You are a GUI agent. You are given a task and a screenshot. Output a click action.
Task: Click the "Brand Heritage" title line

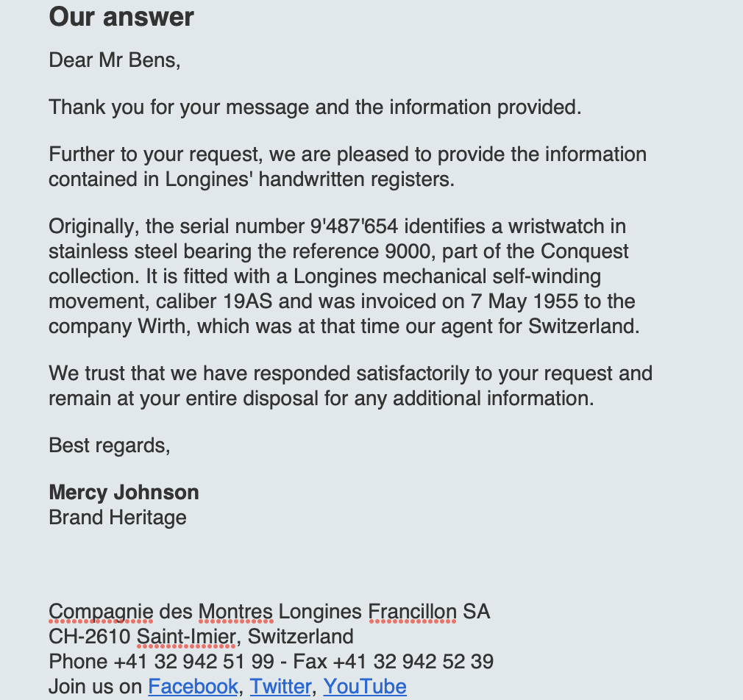click(x=118, y=518)
